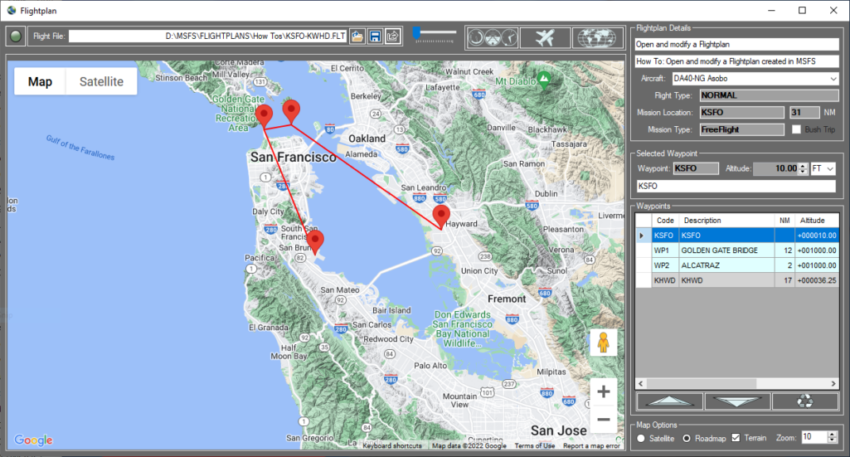
Task: Enable the Bush Trip checkbox
Action: [x=797, y=129]
